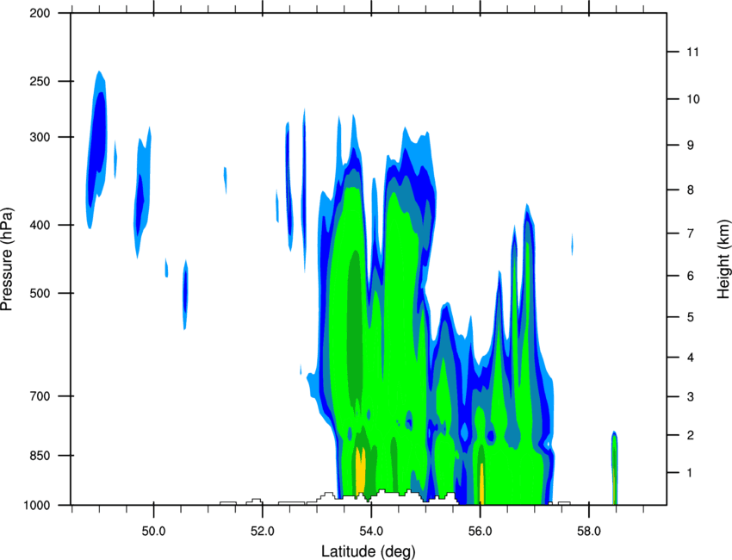732x560 pixels.
Task: Click the 300 pressure tick label
Action: pyautogui.click(x=40, y=137)
